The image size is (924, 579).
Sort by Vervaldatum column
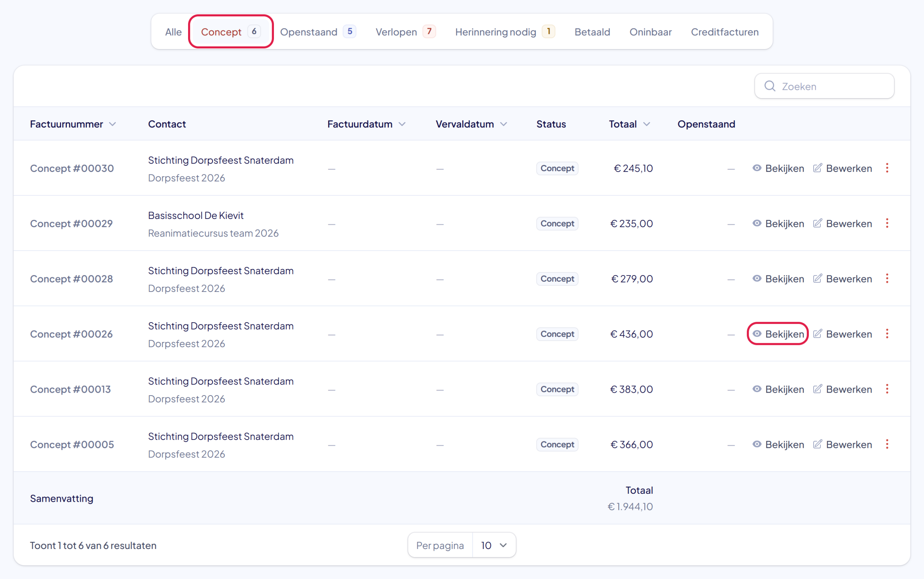click(471, 124)
